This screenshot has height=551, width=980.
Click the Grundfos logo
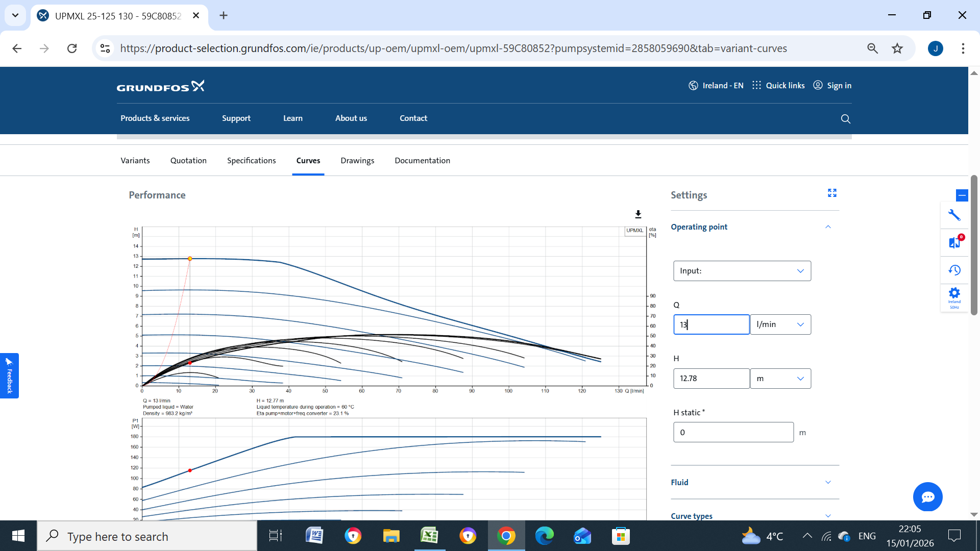pyautogui.click(x=160, y=86)
